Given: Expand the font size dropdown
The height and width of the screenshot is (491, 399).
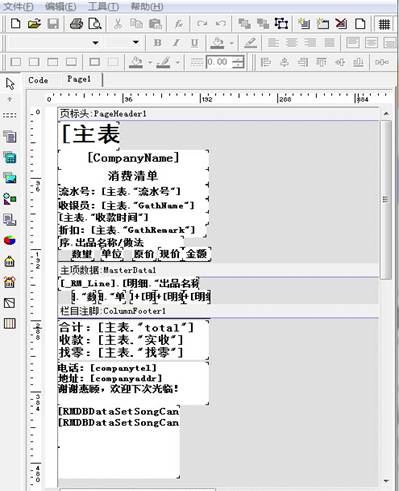Looking at the screenshot, I should (x=136, y=42).
